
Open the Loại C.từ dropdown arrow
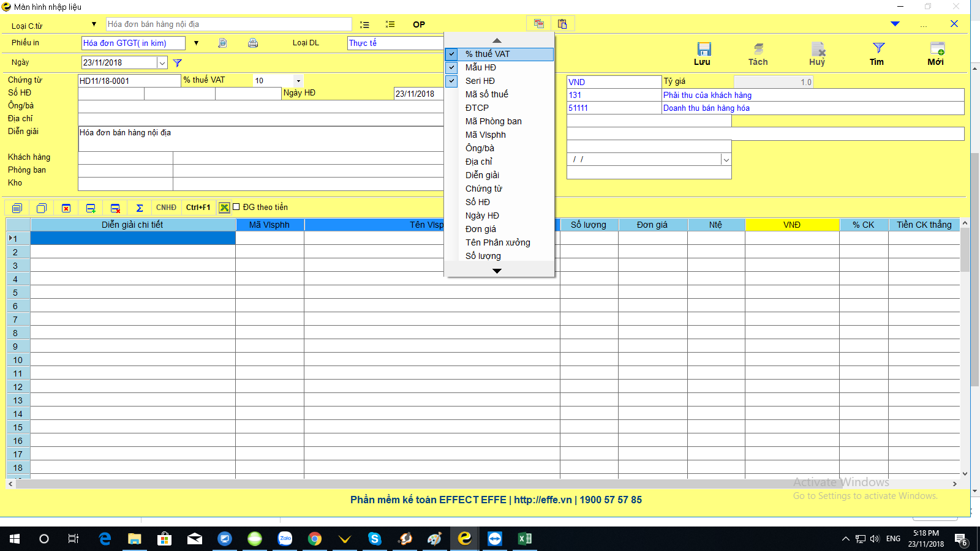coord(94,24)
